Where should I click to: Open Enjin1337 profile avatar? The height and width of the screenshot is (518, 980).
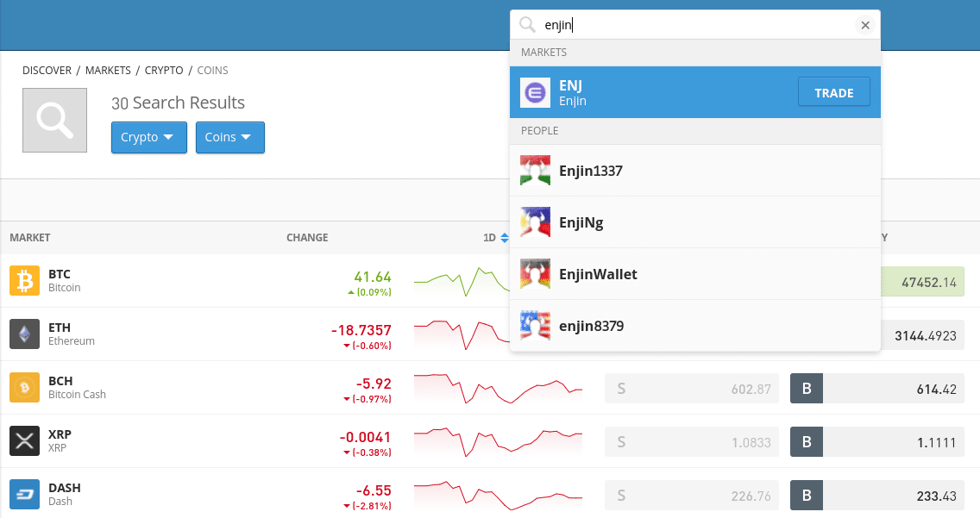point(535,171)
